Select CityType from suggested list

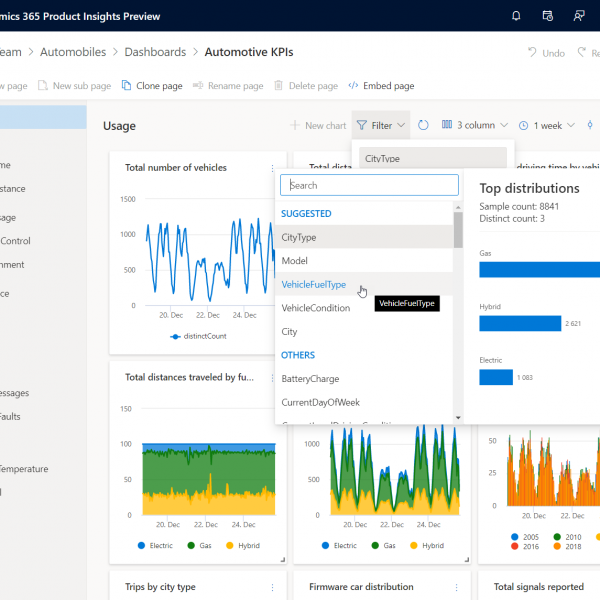click(x=364, y=237)
